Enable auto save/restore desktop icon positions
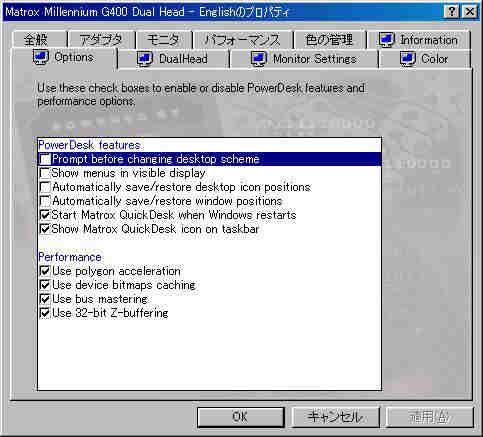Screen dimensions: 483x437 pos(45,187)
